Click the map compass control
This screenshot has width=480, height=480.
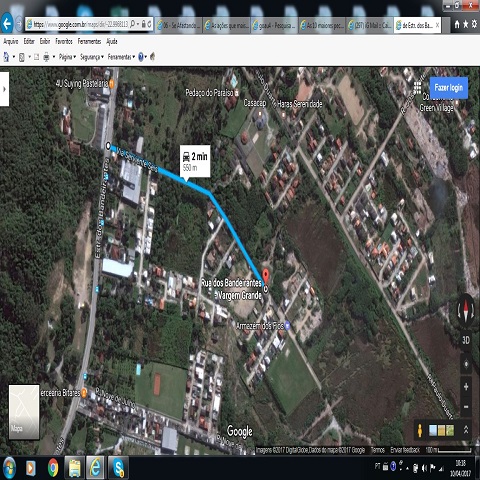coord(466,311)
